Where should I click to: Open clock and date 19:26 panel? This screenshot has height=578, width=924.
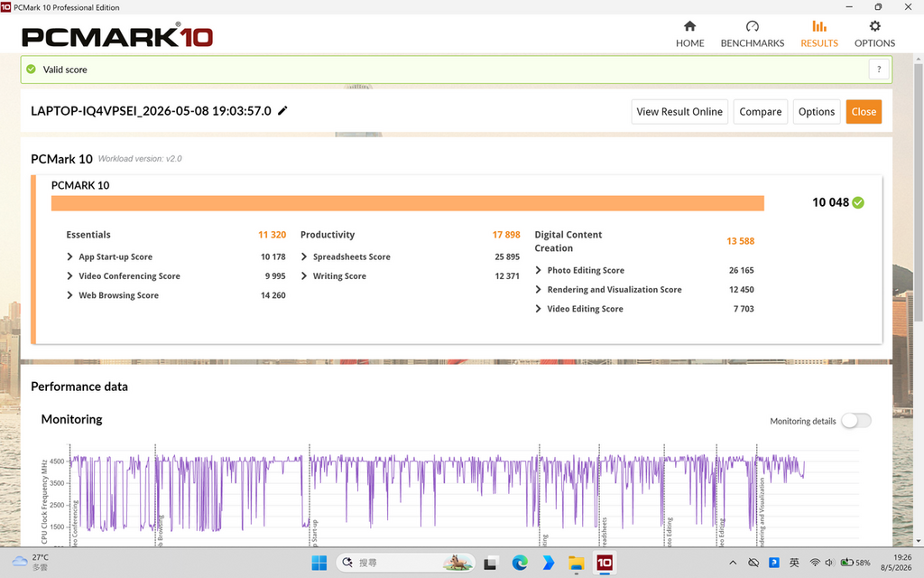coord(896,563)
